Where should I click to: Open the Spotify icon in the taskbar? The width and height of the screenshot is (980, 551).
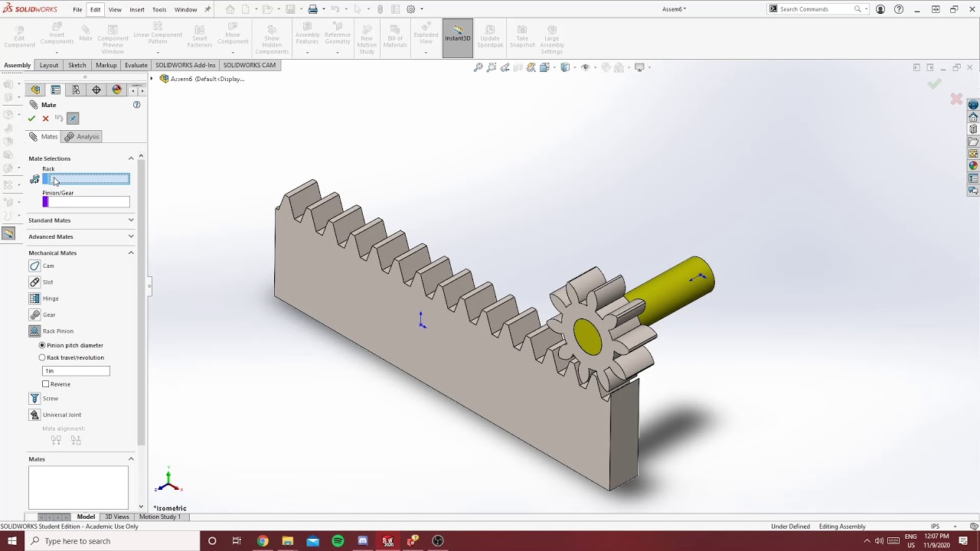338,541
